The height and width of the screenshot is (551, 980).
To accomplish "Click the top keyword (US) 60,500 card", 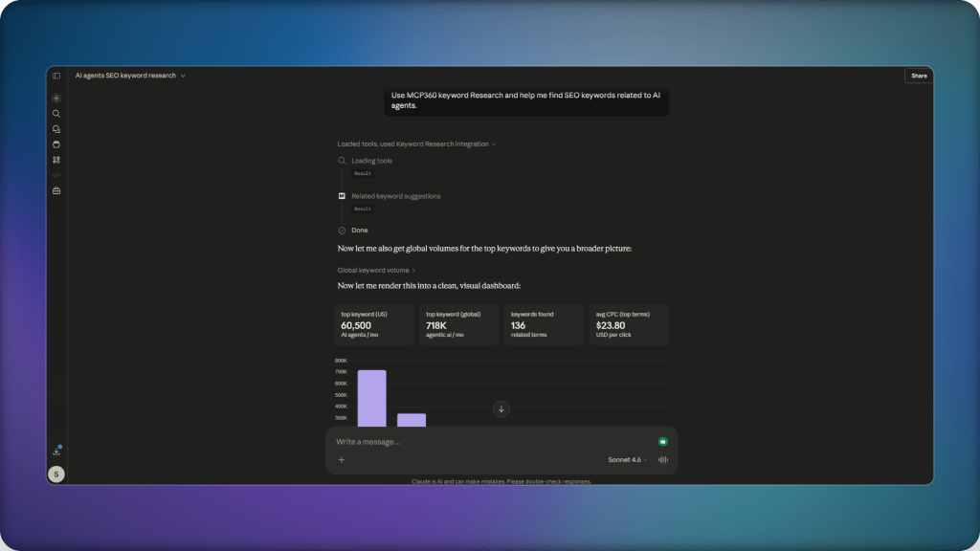I will click(374, 324).
